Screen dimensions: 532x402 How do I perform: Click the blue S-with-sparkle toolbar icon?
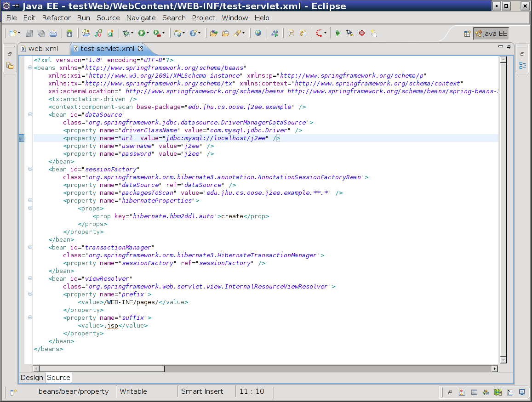coord(193,33)
